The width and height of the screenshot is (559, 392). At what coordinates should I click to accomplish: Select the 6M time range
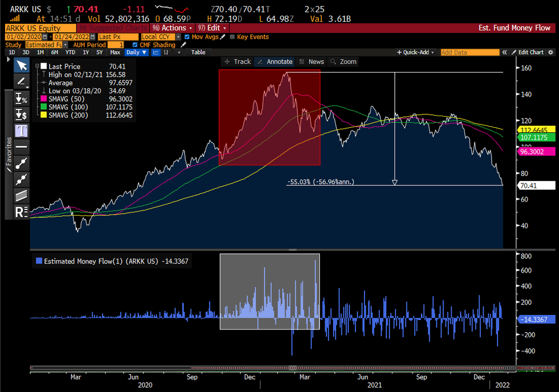tap(55, 52)
